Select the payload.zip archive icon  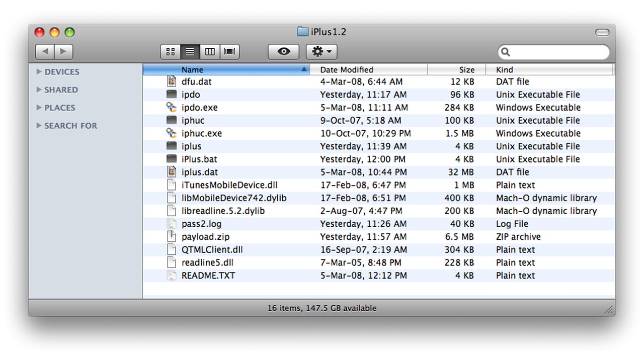pyautogui.click(x=172, y=237)
